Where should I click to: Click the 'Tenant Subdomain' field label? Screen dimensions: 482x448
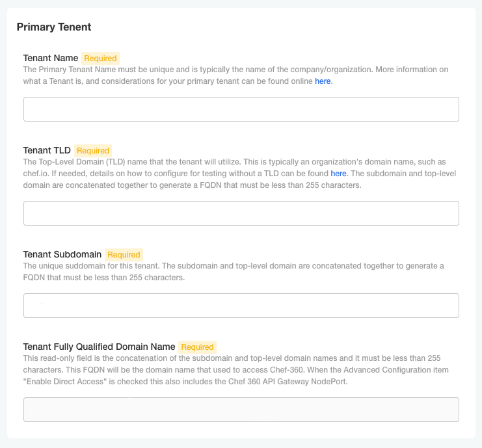coord(62,254)
